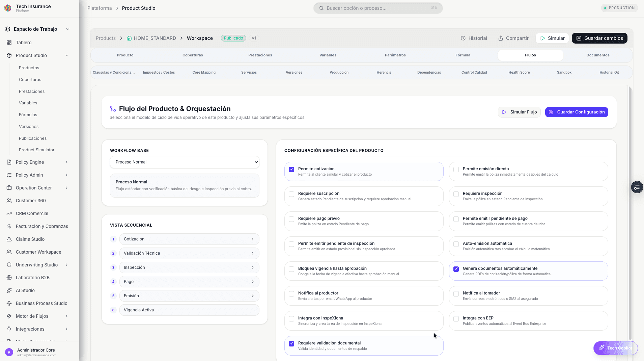Viewport: 644px width, 361px height.
Task: Go to Products breadcrumb link
Action: coord(106,38)
